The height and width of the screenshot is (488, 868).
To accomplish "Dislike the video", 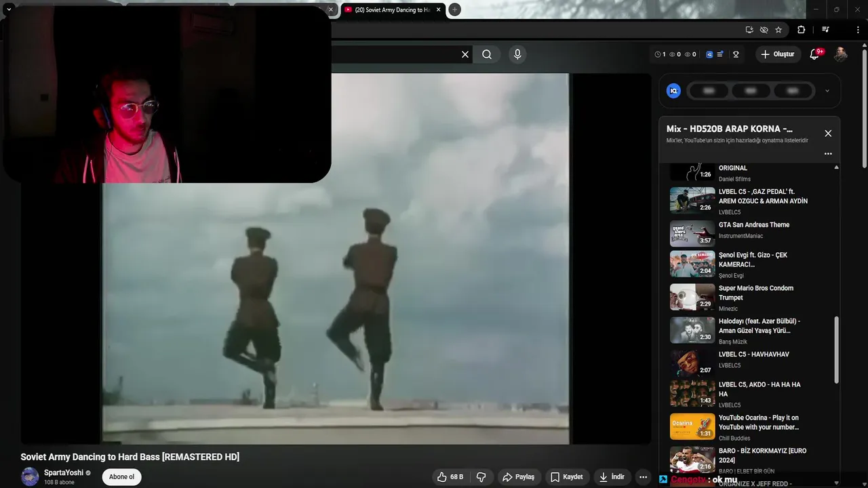I will coord(481,477).
